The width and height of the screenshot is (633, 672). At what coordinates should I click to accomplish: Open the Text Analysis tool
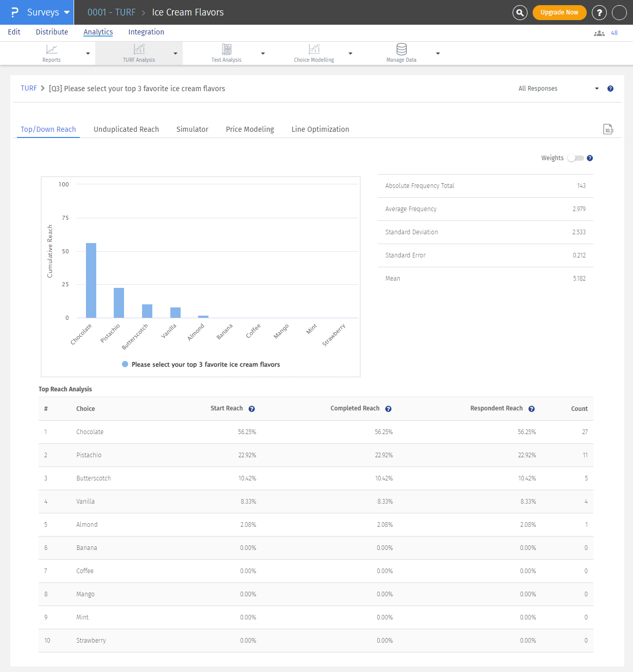226,49
